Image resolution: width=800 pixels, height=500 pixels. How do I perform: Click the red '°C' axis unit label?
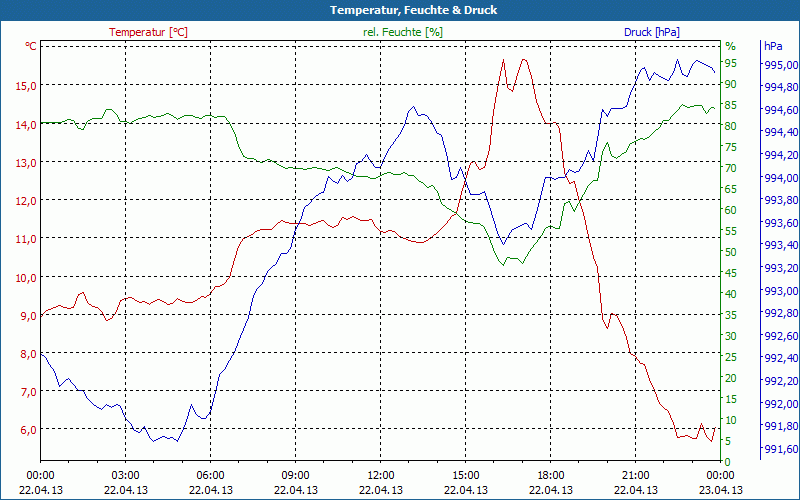(x=31, y=46)
